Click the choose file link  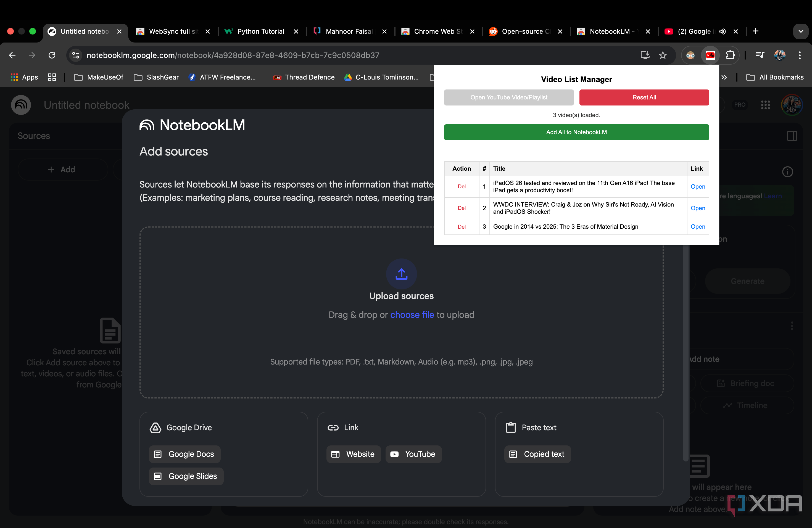(x=412, y=315)
